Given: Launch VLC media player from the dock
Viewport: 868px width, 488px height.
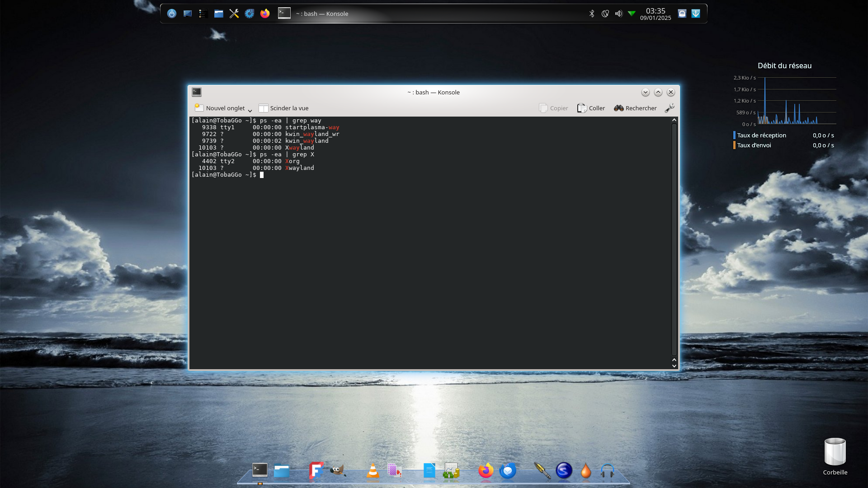Looking at the screenshot, I should 373,471.
